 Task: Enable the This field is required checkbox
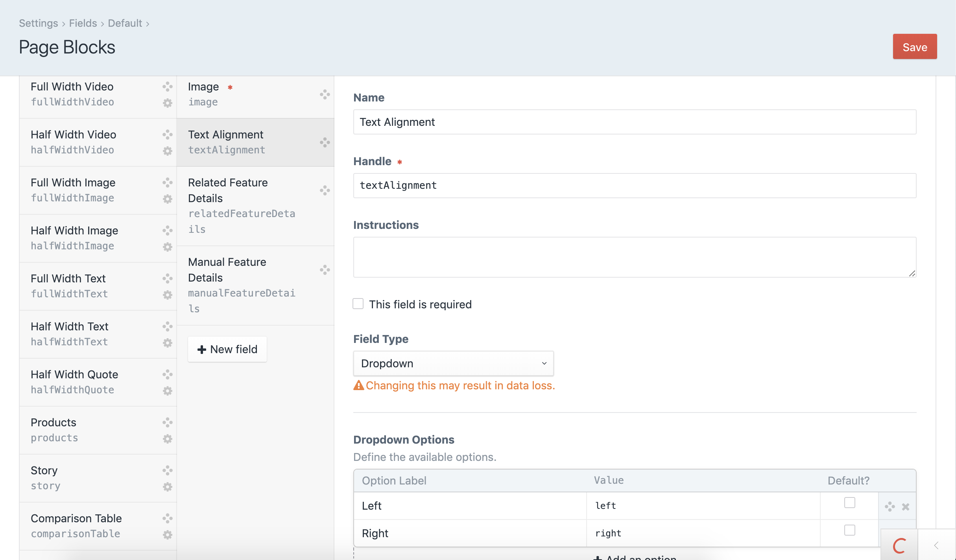pos(358,304)
